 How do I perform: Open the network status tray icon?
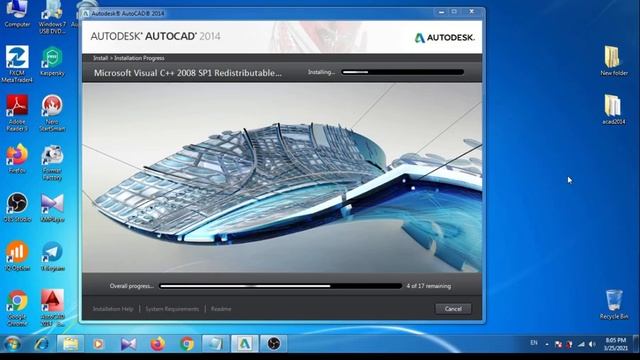[581, 344]
